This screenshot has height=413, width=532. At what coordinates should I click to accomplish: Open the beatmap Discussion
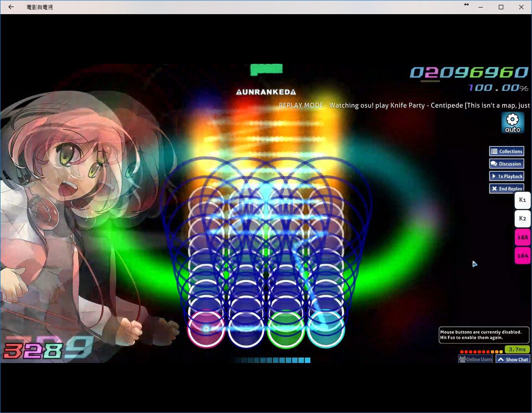[506, 164]
